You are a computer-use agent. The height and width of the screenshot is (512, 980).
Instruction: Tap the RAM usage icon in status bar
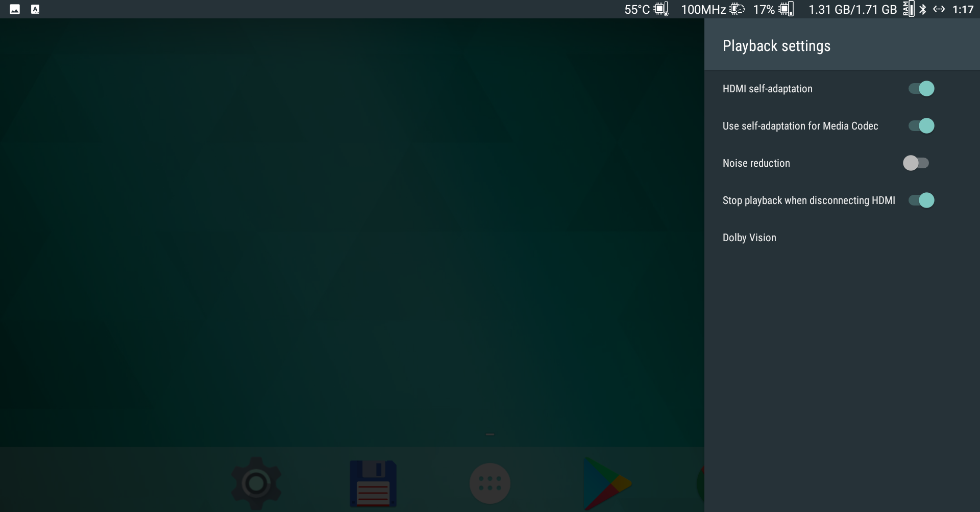pyautogui.click(x=909, y=9)
